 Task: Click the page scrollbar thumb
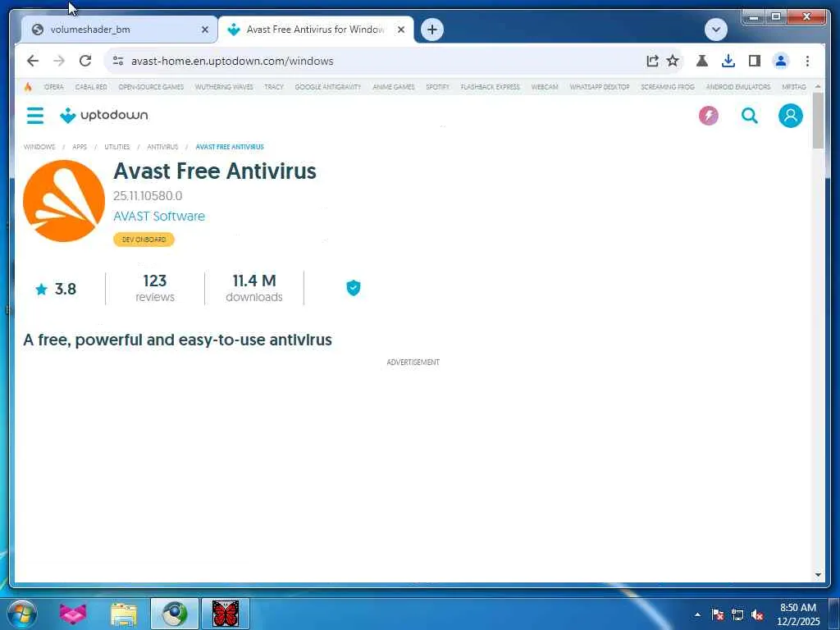click(818, 121)
